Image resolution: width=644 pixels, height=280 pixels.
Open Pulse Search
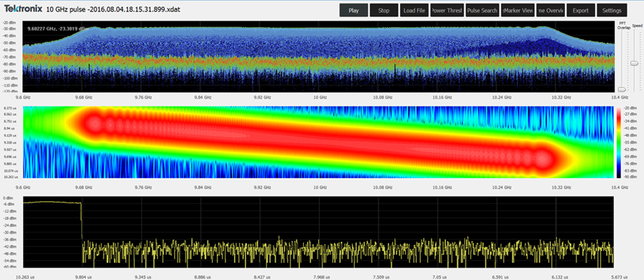[482, 10]
